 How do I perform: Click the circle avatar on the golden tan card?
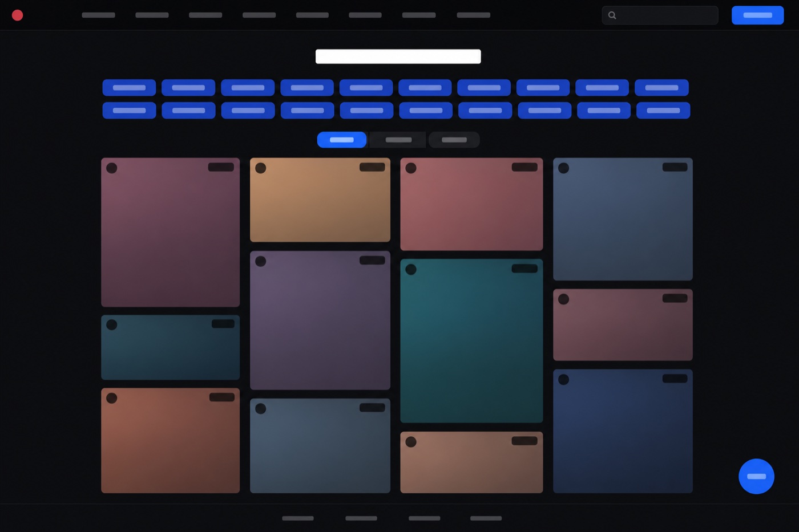click(x=261, y=168)
